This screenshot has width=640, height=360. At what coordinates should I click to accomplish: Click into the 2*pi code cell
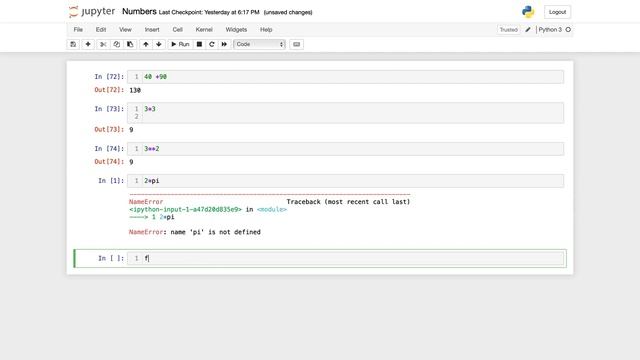click(345, 181)
